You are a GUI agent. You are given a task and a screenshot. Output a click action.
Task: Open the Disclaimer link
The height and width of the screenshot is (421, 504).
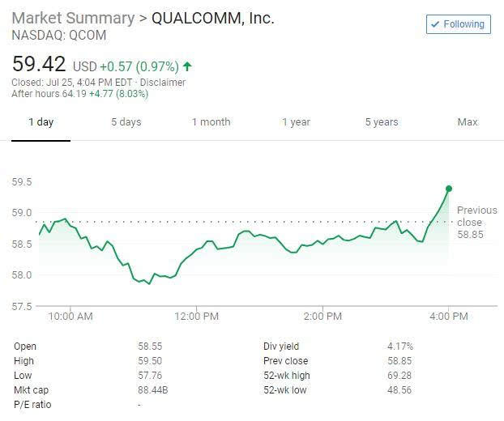point(163,83)
